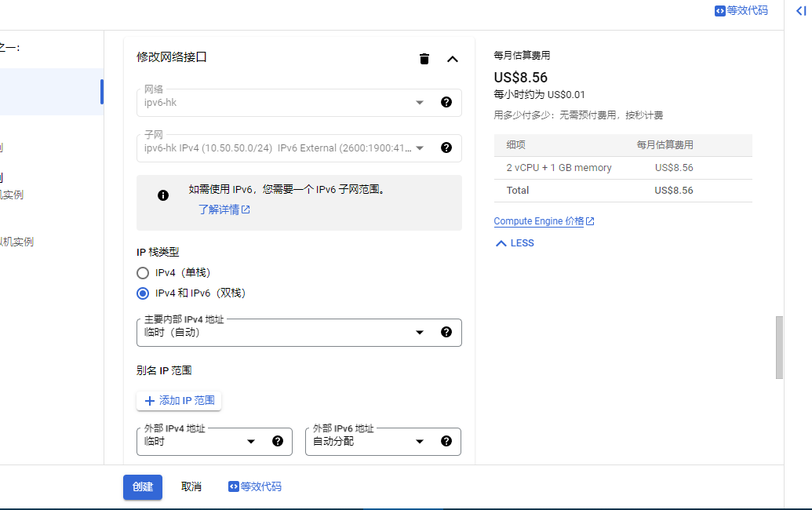Click help icon for 主要内部 IPv4 地址
This screenshot has height=510, width=812.
[x=446, y=332]
